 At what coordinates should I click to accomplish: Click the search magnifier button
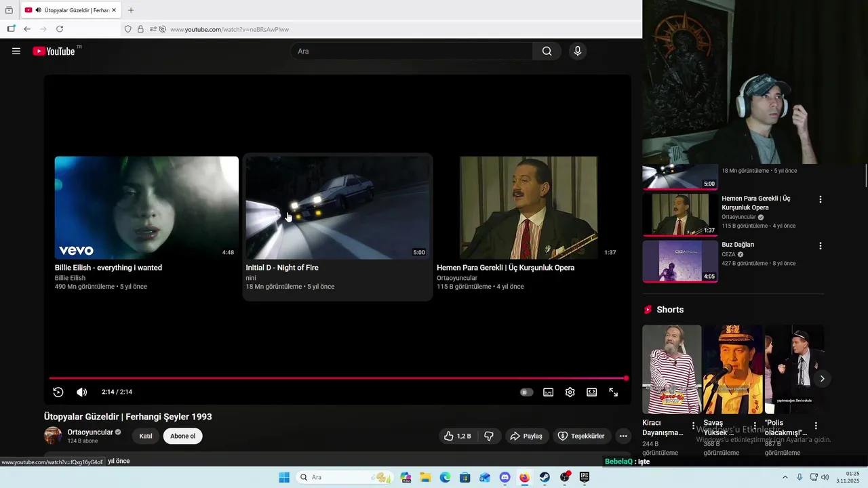click(547, 51)
